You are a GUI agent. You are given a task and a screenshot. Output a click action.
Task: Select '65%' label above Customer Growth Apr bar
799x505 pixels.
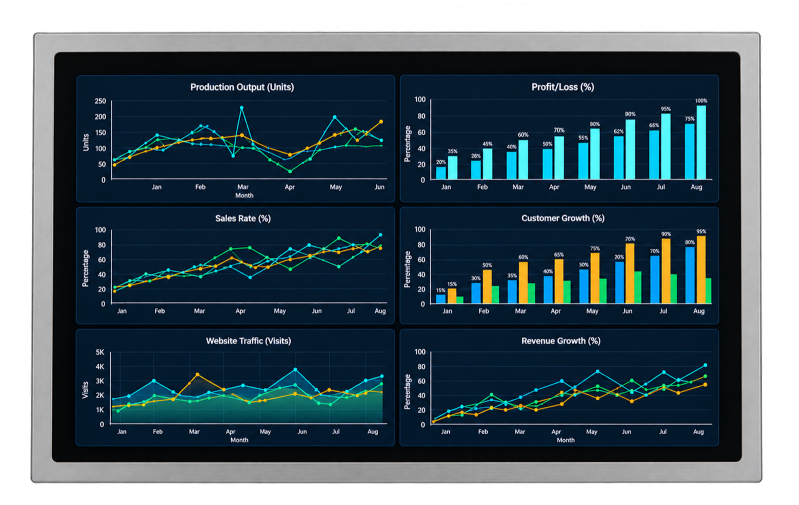pyautogui.click(x=559, y=255)
